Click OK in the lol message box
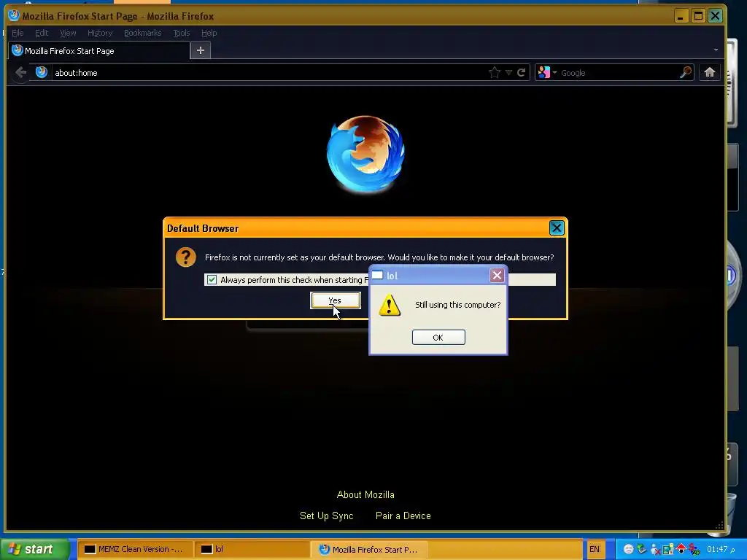Viewport: 747px width, 560px height. [x=438, y=337]
